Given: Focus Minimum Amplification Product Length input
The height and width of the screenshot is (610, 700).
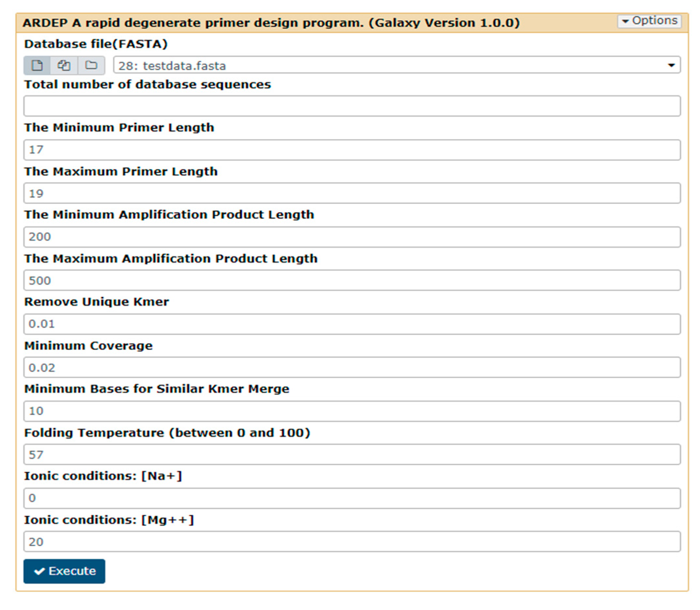Looking at the screenshot, I should pos(352,237).
